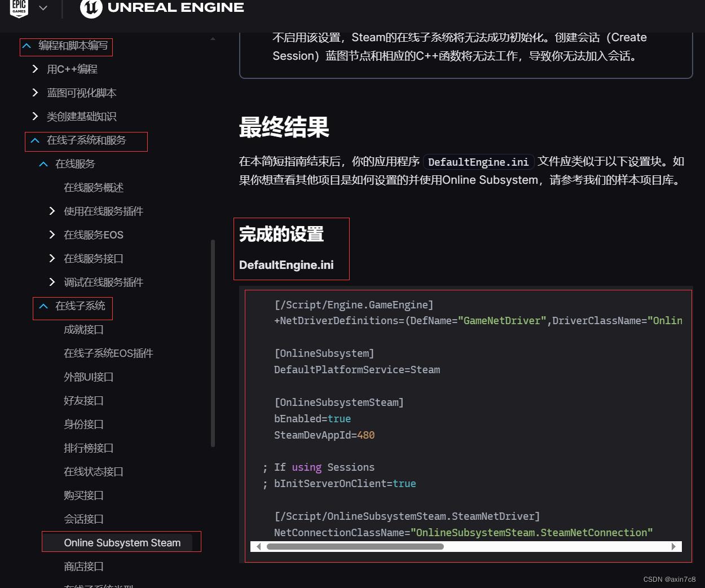Expand the 蓝图可视化脚本 chevron
The image size is (705, 588).
point(35,92)
